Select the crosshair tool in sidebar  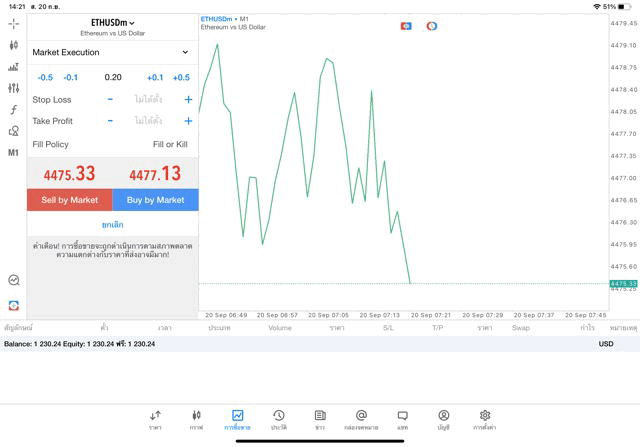coord(13,23)
